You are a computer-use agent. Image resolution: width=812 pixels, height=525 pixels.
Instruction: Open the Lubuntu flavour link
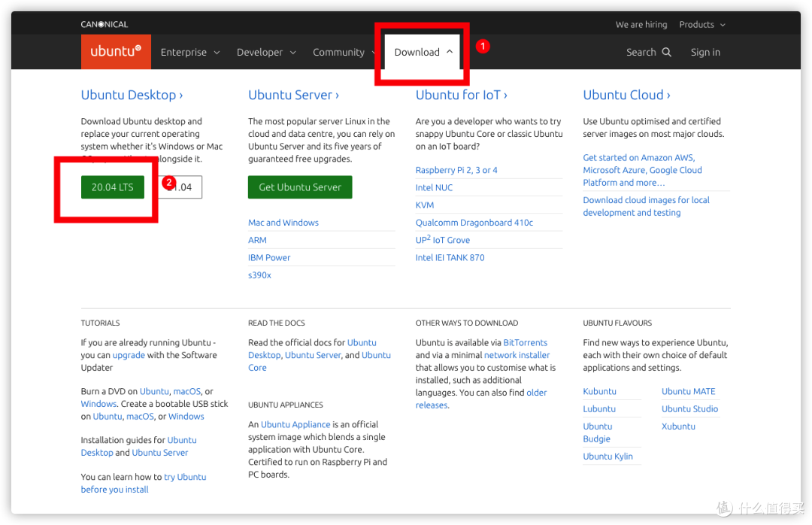[x=599, y=409]
